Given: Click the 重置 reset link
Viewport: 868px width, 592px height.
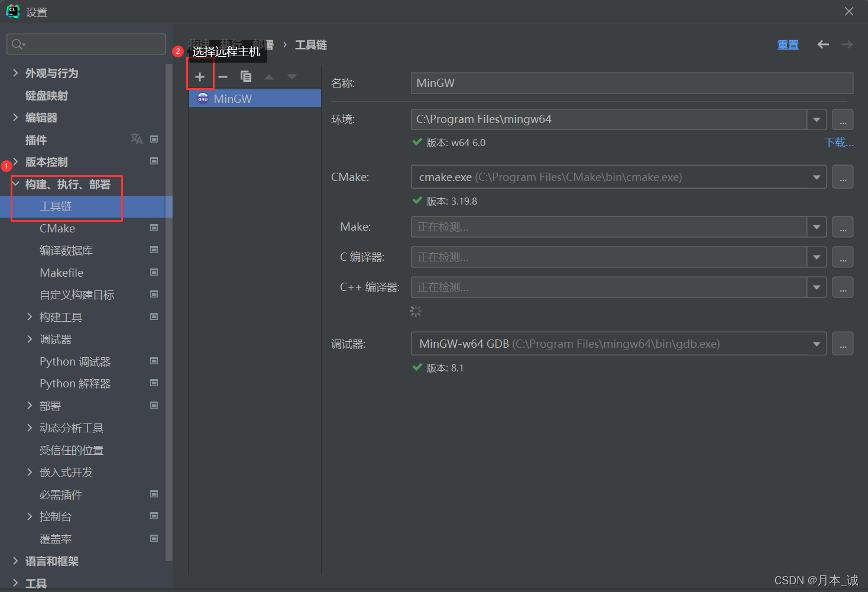Looking at the screenshot, I should tap(788, 45).
